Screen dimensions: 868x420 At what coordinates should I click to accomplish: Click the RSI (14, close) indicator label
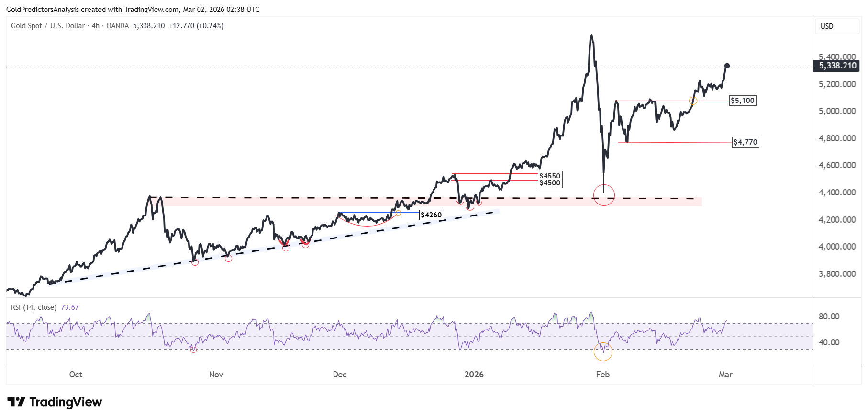(33, 307)
